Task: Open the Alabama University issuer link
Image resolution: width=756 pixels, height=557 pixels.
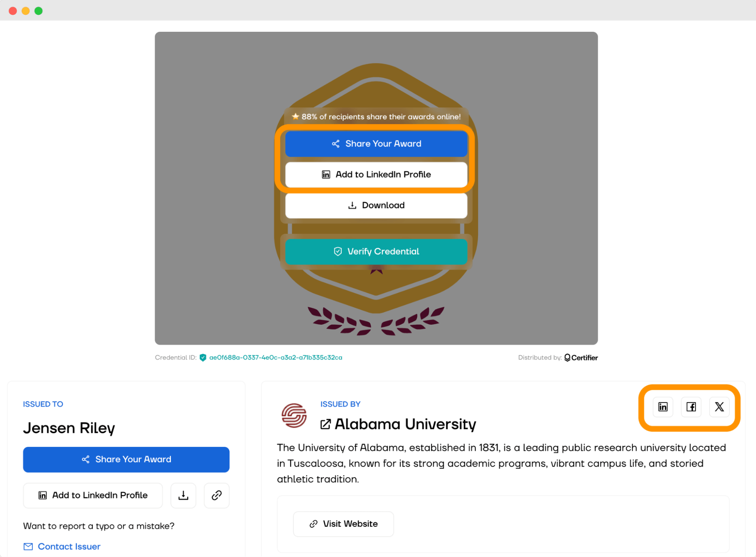Action: pyautogui.click(x=405, y=424)
